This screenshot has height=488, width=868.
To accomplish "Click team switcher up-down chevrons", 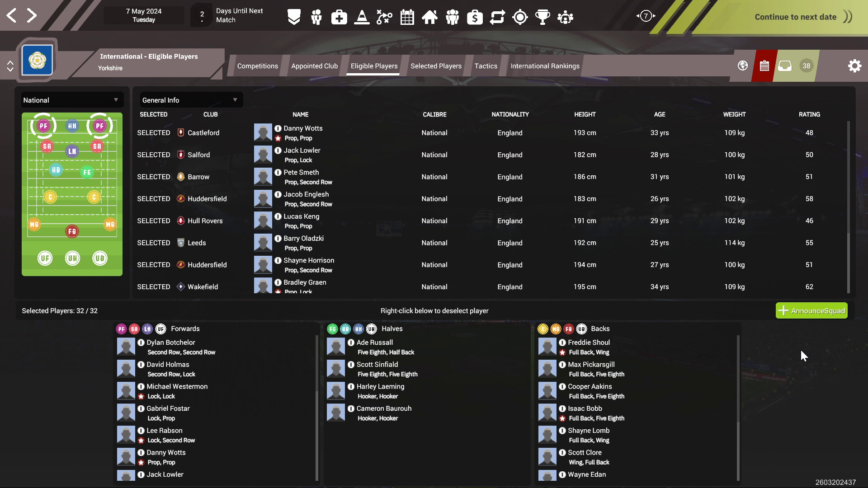I will [10, 66].
